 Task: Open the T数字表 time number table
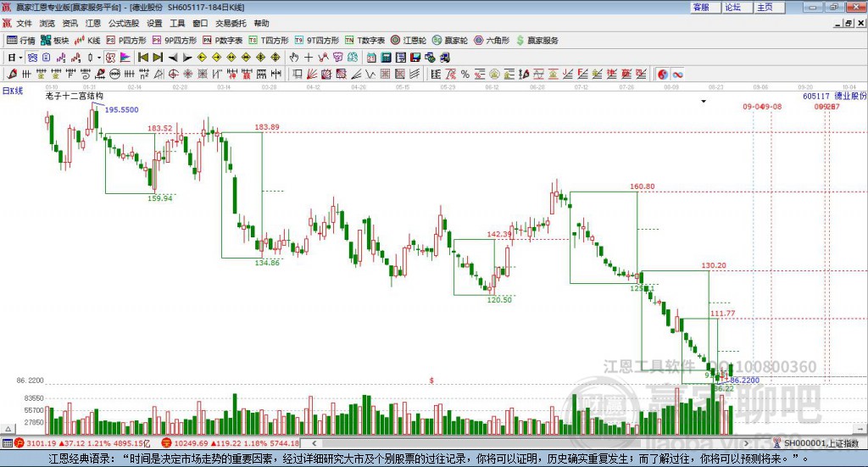(x=364, y=41)
